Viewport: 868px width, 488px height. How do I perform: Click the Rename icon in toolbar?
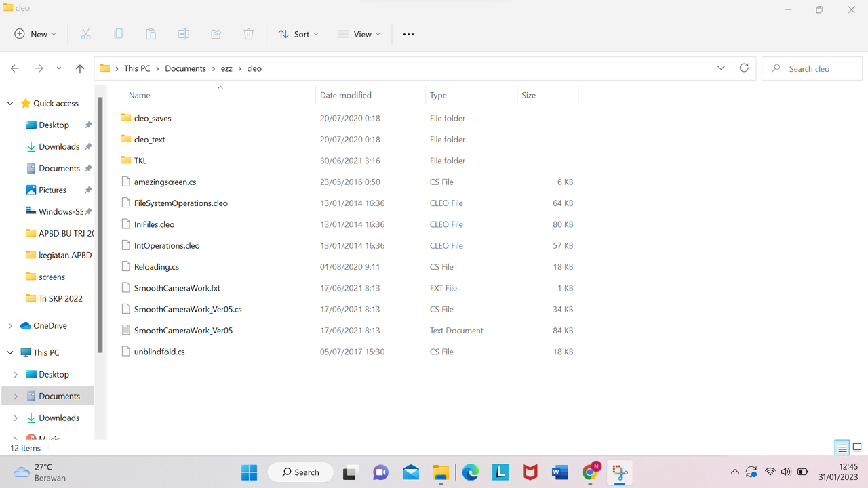183,34
